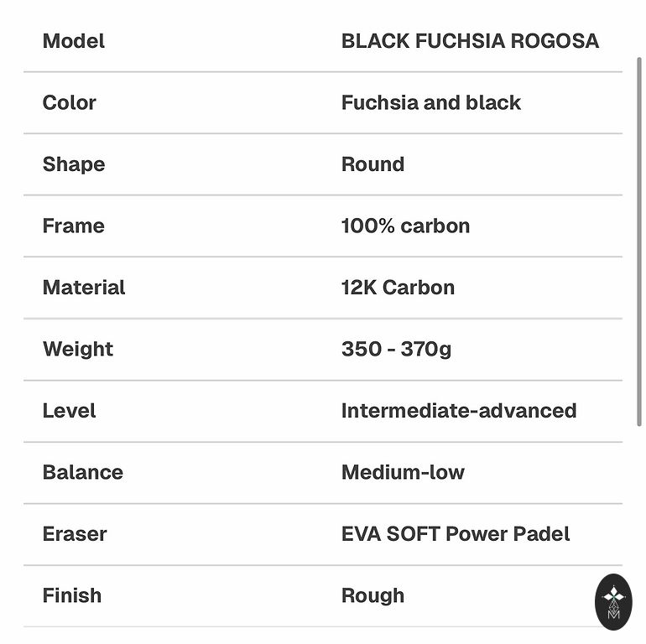The height and width of the screenshot is (644, 646).
Task: Click the "Round" shape value
Action: [372, 164]
